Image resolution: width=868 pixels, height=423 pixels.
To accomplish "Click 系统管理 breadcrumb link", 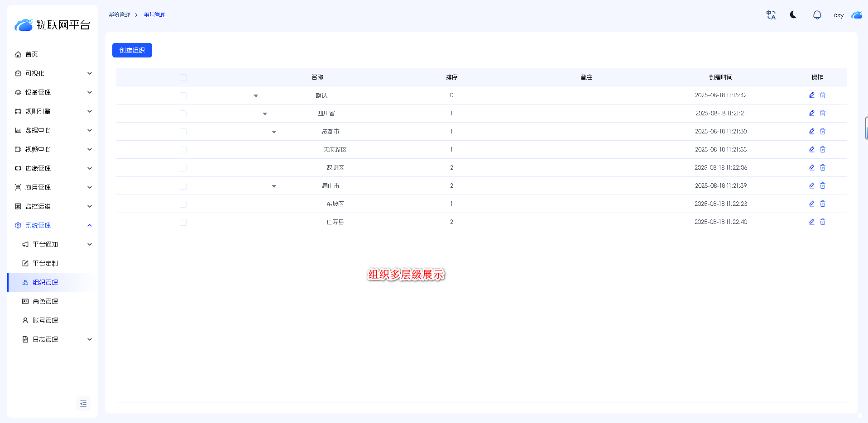I will coord(120,15).
